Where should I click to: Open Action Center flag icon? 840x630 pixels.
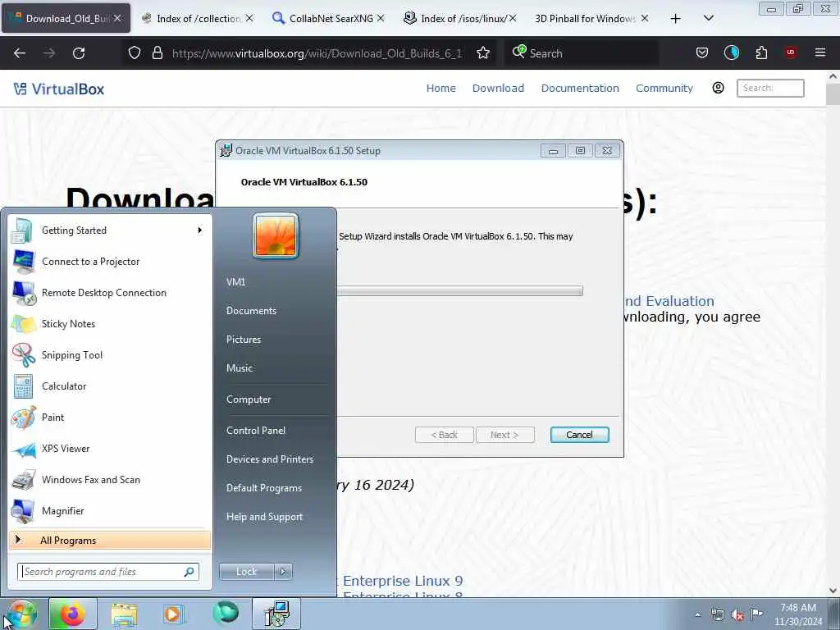click(x=756, y=614)
